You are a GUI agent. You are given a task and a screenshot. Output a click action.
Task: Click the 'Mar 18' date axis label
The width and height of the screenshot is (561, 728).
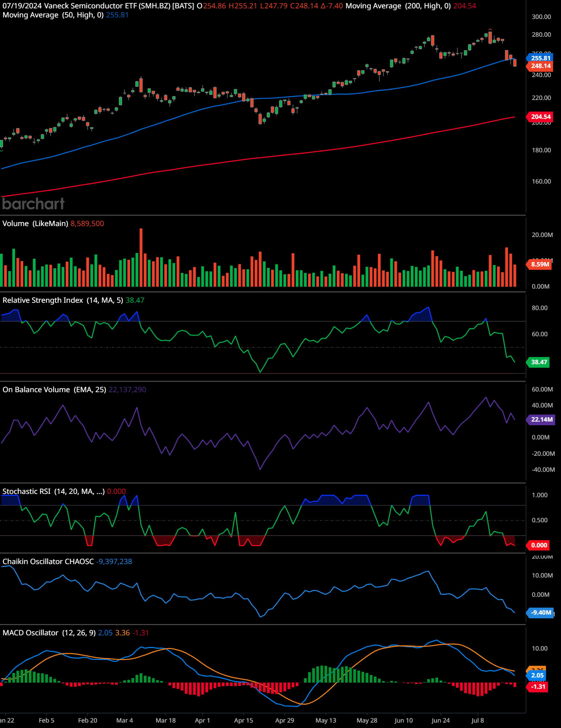tap(166, 720)
